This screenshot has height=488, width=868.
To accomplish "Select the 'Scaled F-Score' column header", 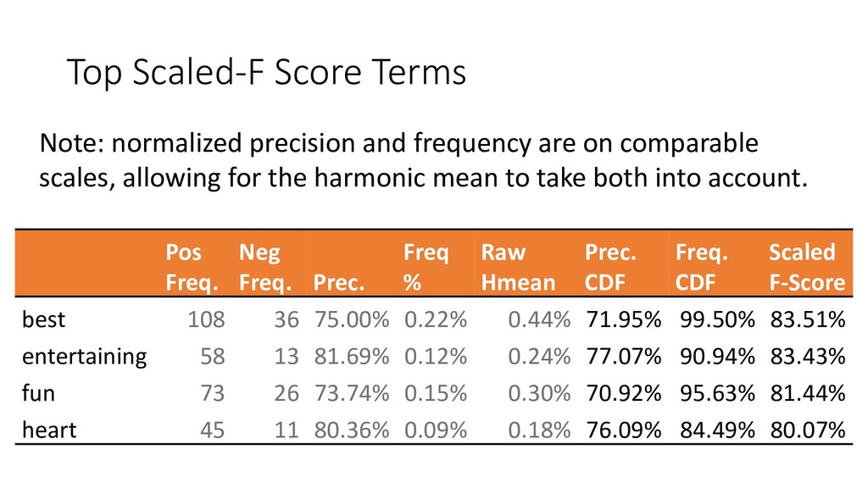I will 806,266.
